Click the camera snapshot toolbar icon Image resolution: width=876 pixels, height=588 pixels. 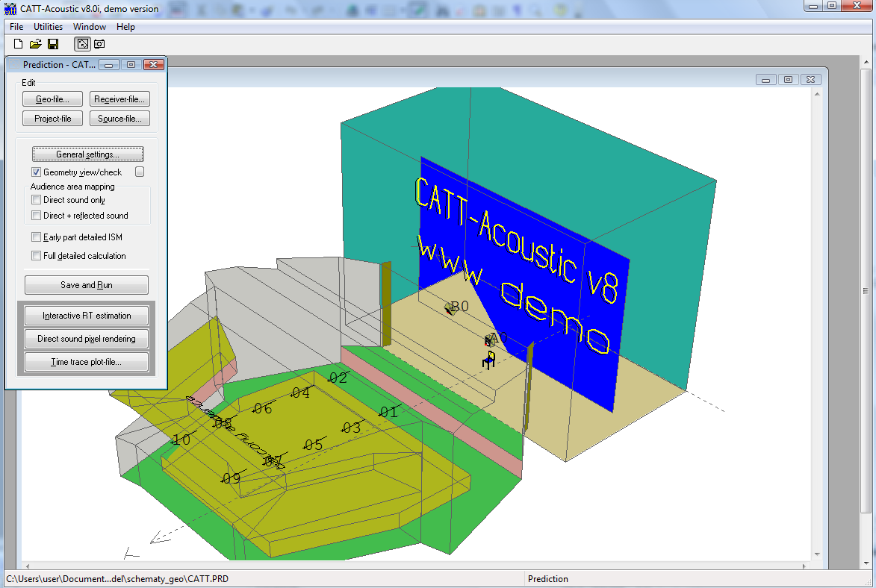tap(99, 43)
